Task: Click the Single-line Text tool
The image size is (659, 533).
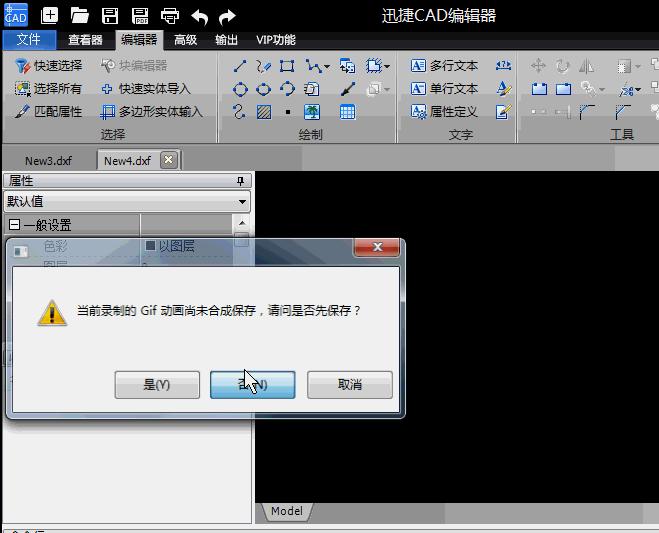Action: 444,89
